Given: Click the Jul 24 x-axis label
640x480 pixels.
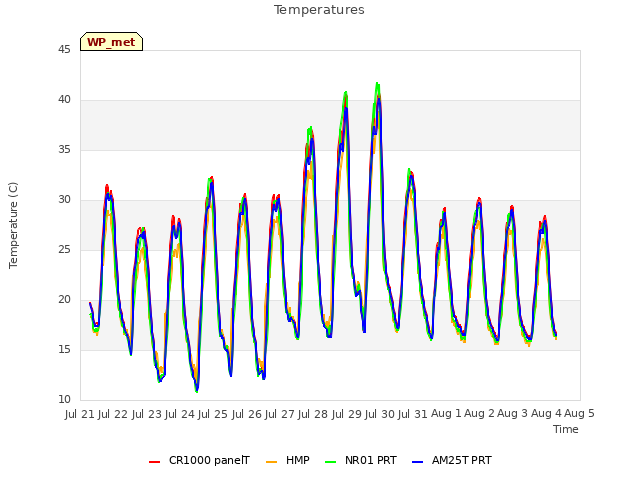Looking at the screenshot, I should coord(180,414).
